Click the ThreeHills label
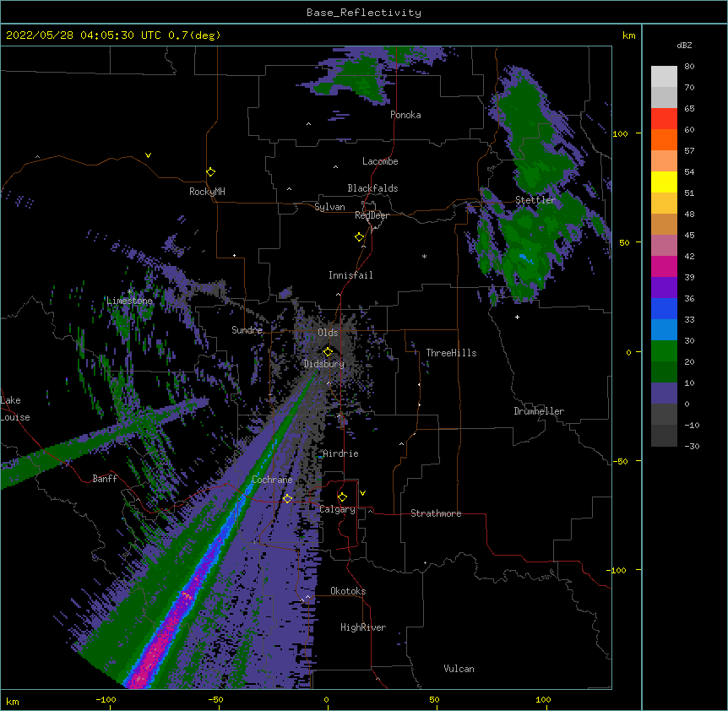 [x=451, y=353]
